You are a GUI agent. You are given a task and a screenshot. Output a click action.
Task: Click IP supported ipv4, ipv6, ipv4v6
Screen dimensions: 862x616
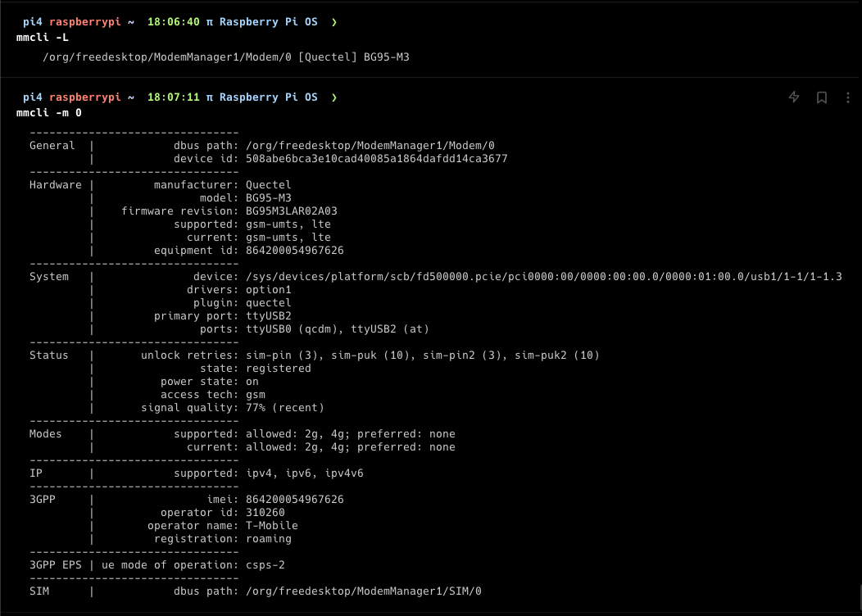point(305,473)
